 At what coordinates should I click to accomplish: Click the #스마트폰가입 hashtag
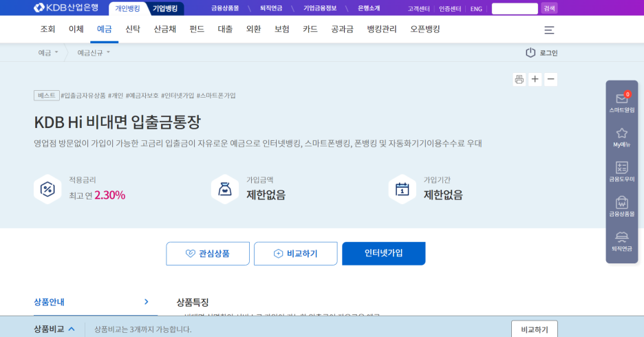pos(216,96)
